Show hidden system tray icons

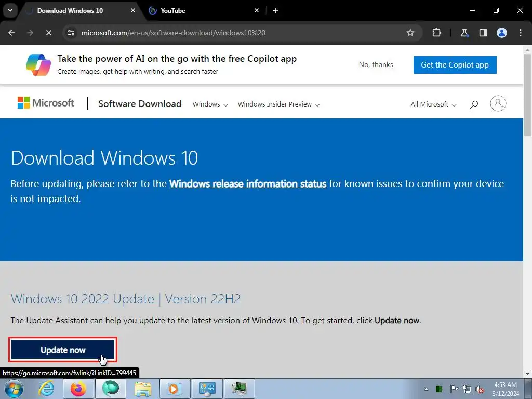click(426, 389)
